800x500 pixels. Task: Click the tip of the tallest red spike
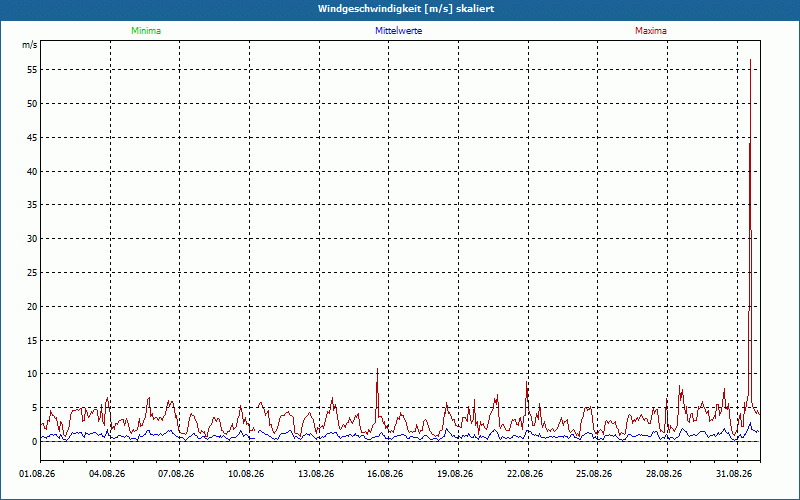click(x=750, y=60)
